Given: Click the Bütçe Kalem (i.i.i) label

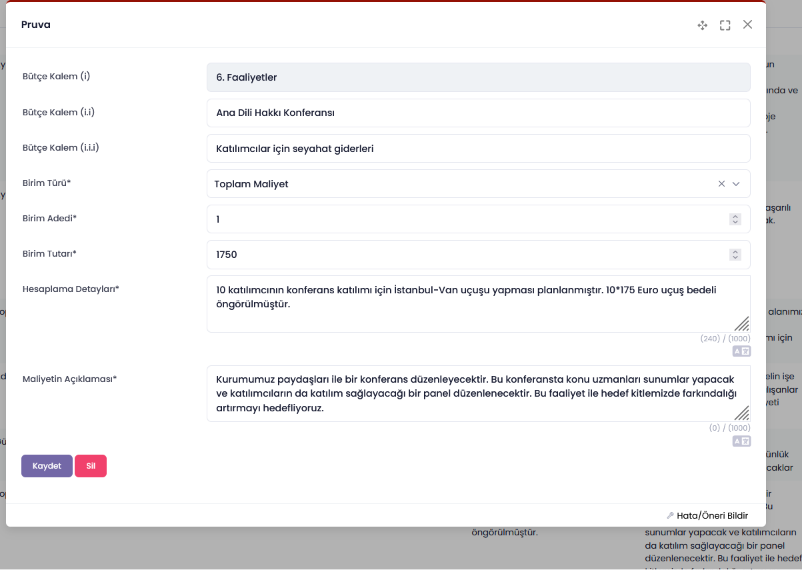Looking at the screenshot, I should tap(60, 147).
